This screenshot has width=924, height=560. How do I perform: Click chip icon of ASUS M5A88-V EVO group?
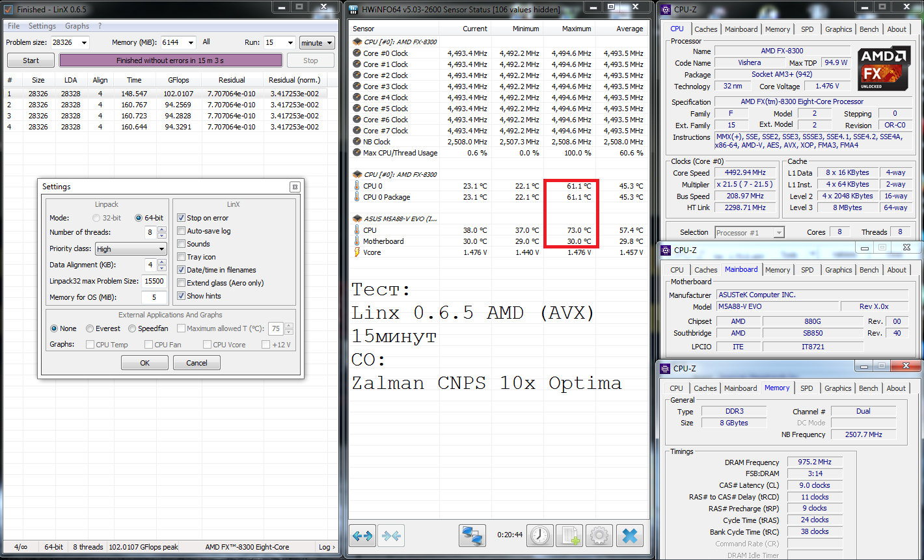(x=357, y=219)
